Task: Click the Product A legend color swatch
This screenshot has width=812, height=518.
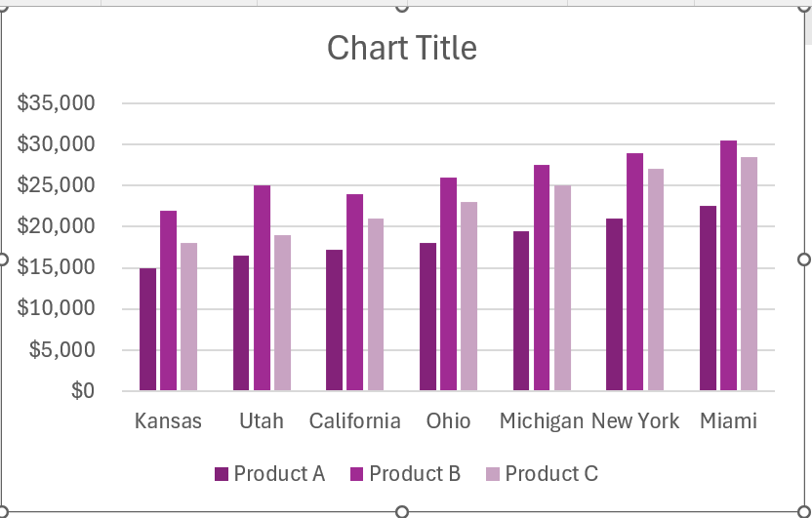Action: coord(222,475)
